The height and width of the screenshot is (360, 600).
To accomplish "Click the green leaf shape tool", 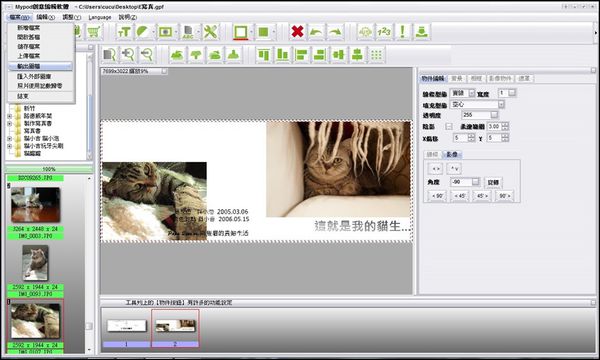I will pyautogui.click(x=142, y=32).
